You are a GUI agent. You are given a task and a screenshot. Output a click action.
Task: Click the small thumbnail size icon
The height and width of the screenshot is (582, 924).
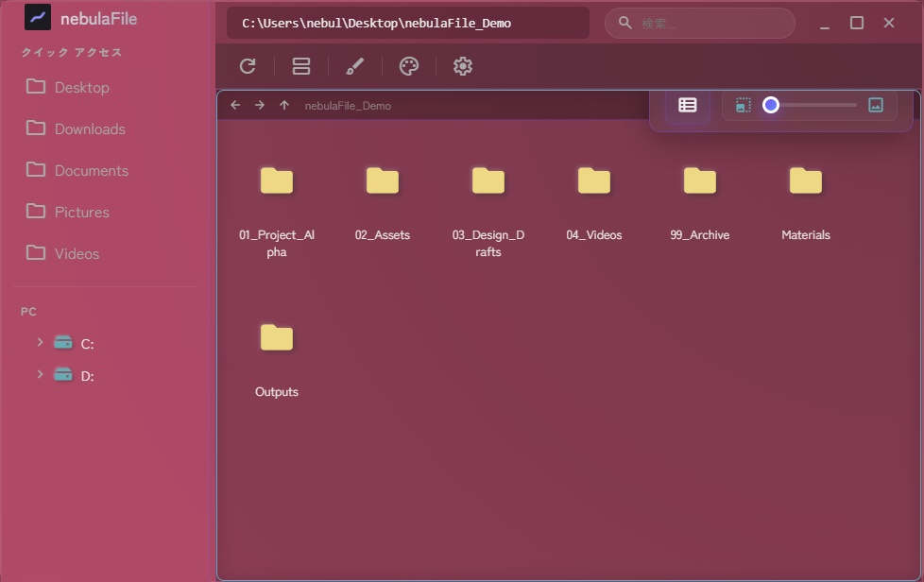point(744,105)
